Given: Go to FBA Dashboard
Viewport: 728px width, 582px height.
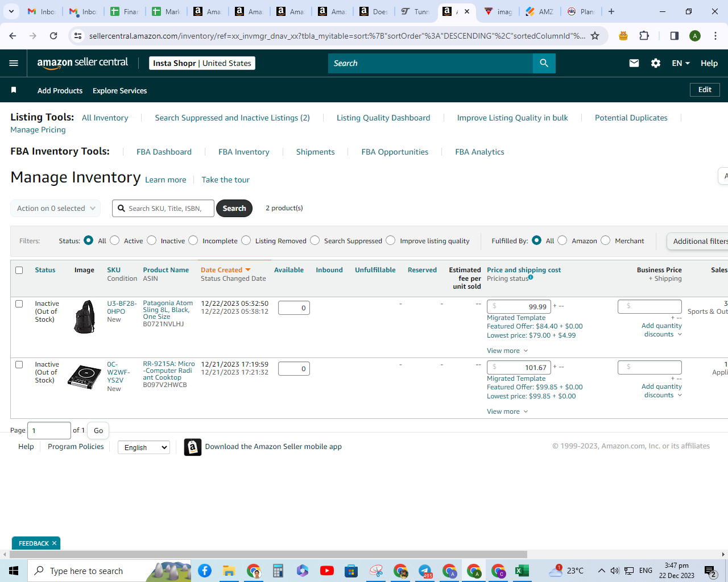Looking at the screenshot, I should point(164,152).
